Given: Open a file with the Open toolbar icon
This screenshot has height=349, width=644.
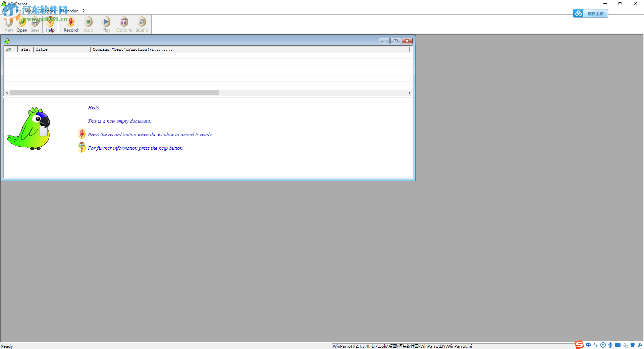Looking at the screenshot, I should pos(22,24).
